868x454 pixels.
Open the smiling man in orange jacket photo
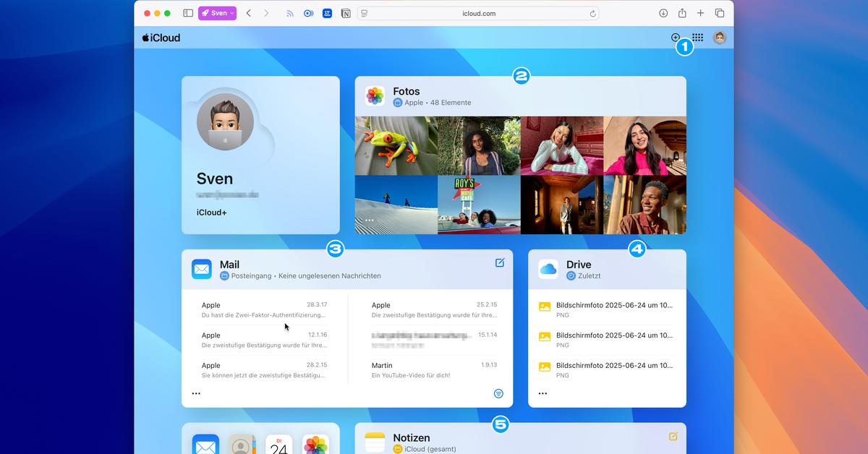pyautogui.click(x=645, y=205)
